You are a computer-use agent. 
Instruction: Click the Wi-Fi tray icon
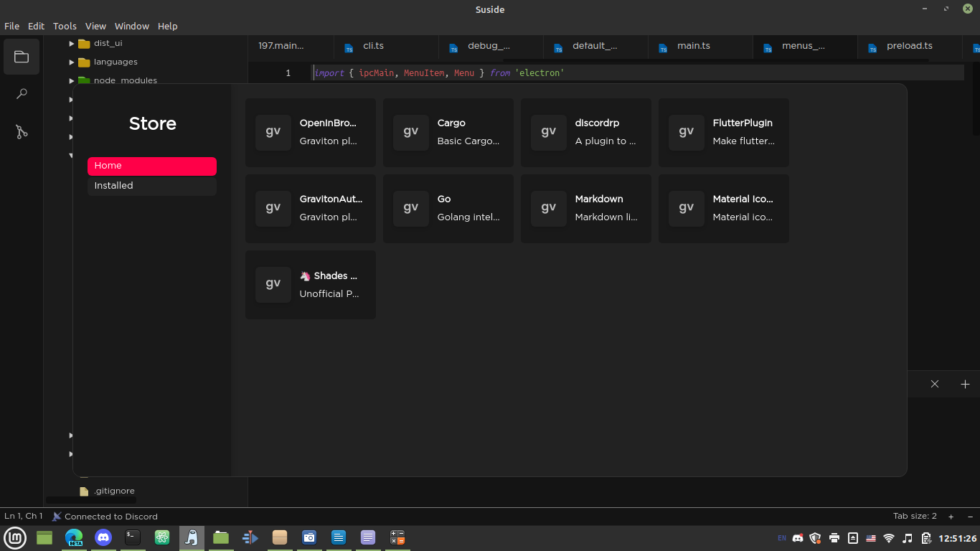click(889, 537)
